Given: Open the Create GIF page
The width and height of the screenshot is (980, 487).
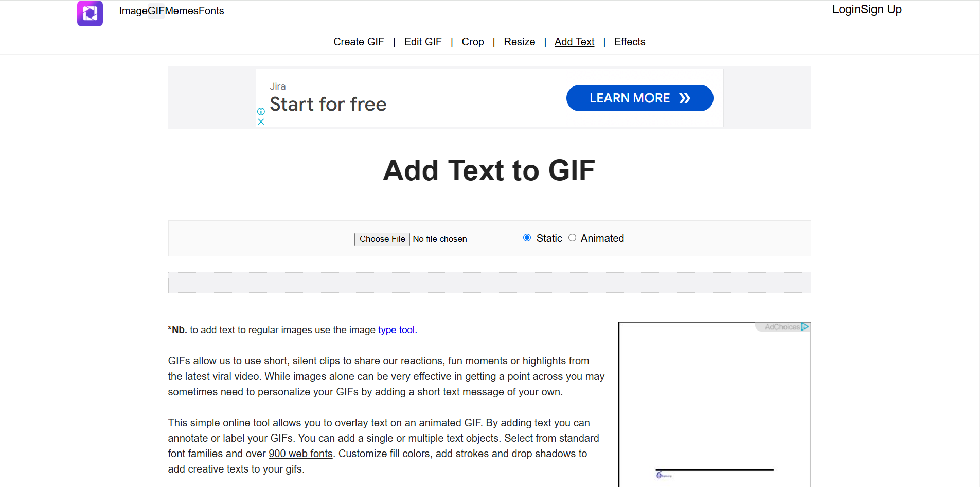Looking at the screenshot, I should [x=359, y=42].
